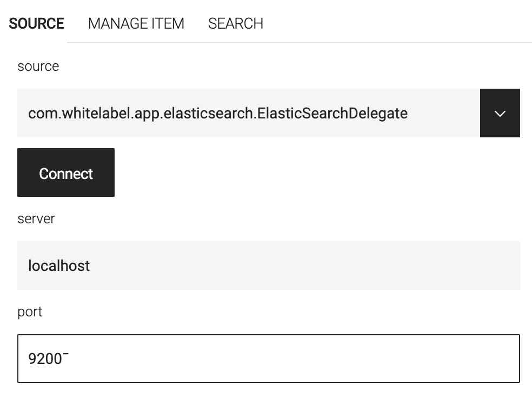
Task: Place cursor in the localhost text
Action: [x=59, y=266]
